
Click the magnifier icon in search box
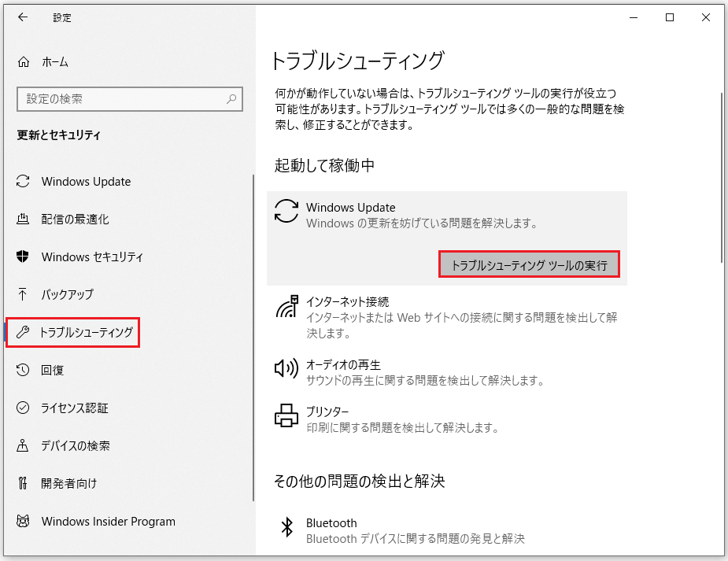pyautogui.click(x=231, y=99)
